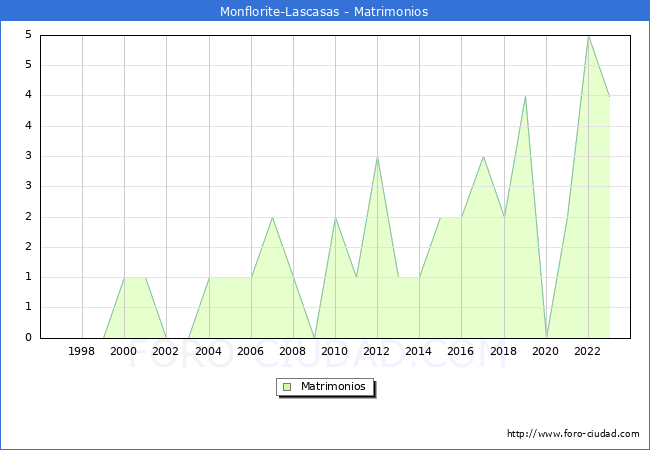Click the 2020 zero-value dip point
Viewport: 650px width, 450px height.
click(546, 337)
